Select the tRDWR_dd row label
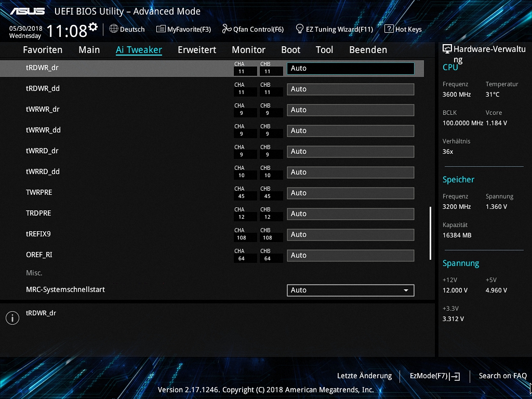The height and width of the screenshot is (399, 532). tap(43, 88)
